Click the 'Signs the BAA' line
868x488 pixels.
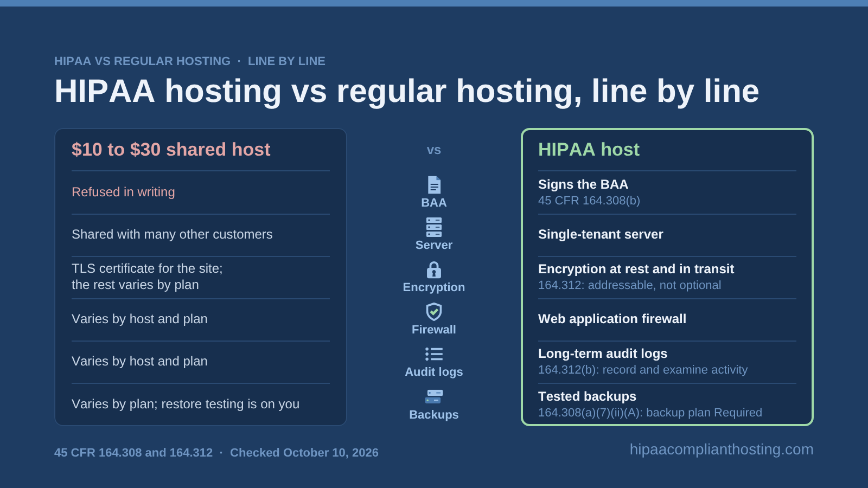click(x=583, y=184)
